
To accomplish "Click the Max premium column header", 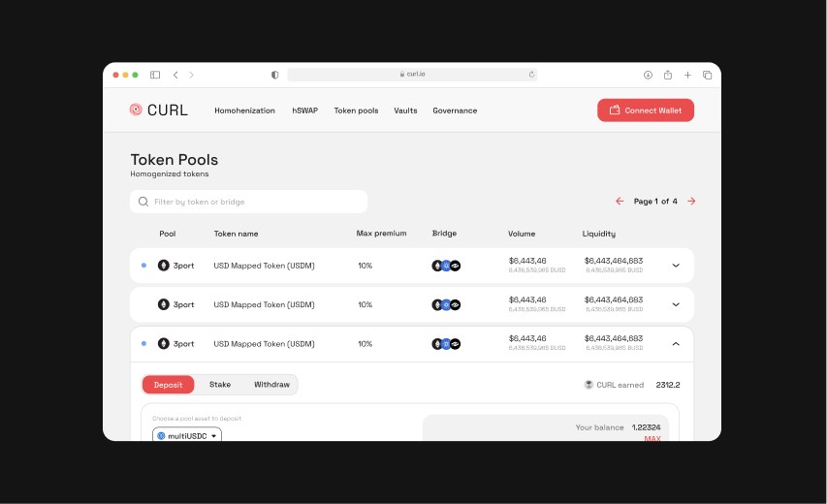I will point(381,233).
